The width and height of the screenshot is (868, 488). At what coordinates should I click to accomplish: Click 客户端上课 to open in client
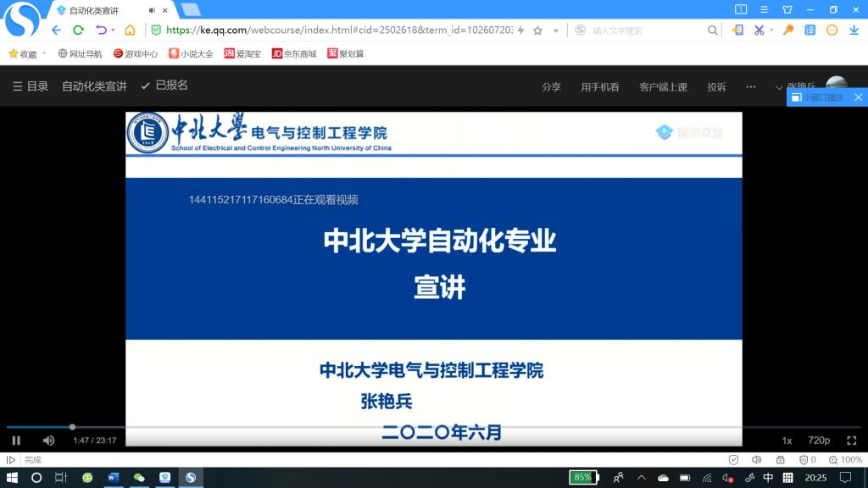click(x=663, y=87)
